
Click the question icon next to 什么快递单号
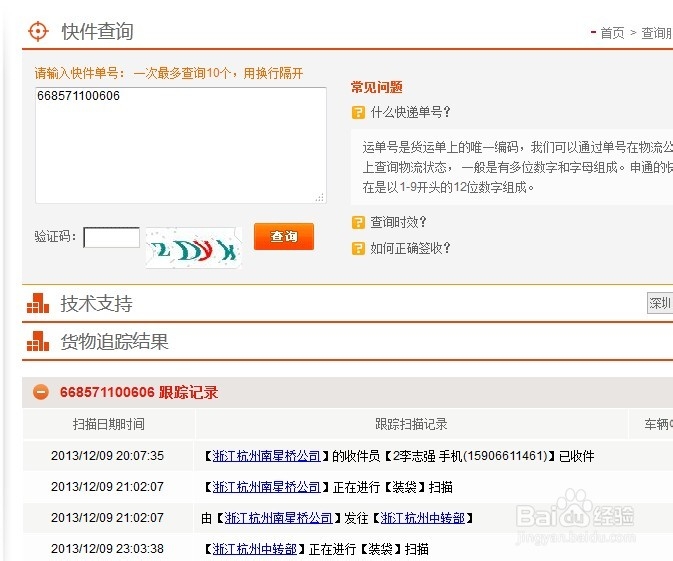point(358,112)
